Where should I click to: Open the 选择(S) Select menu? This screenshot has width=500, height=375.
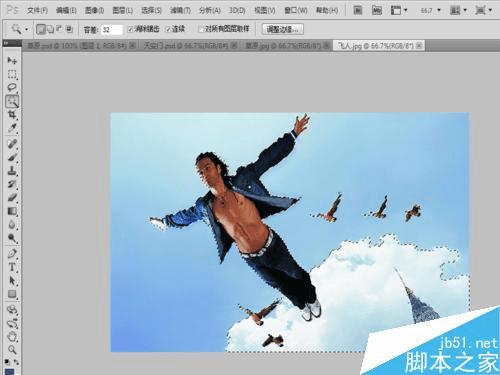point(151,10)
